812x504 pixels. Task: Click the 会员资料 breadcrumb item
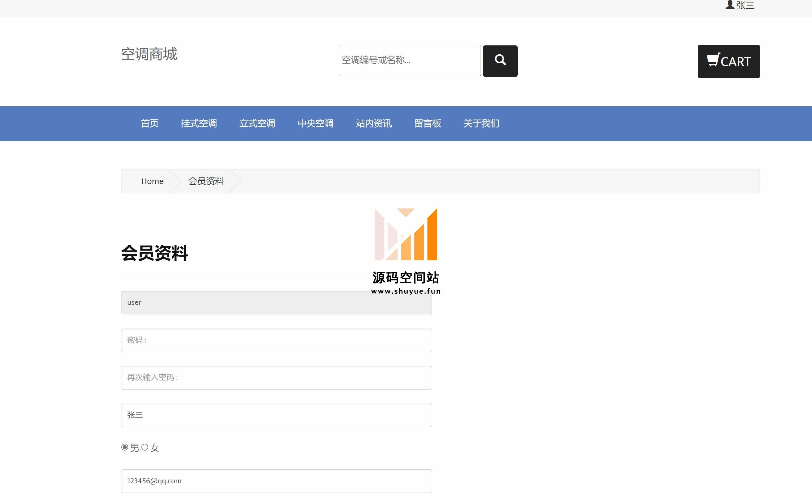tap(206, 181)
